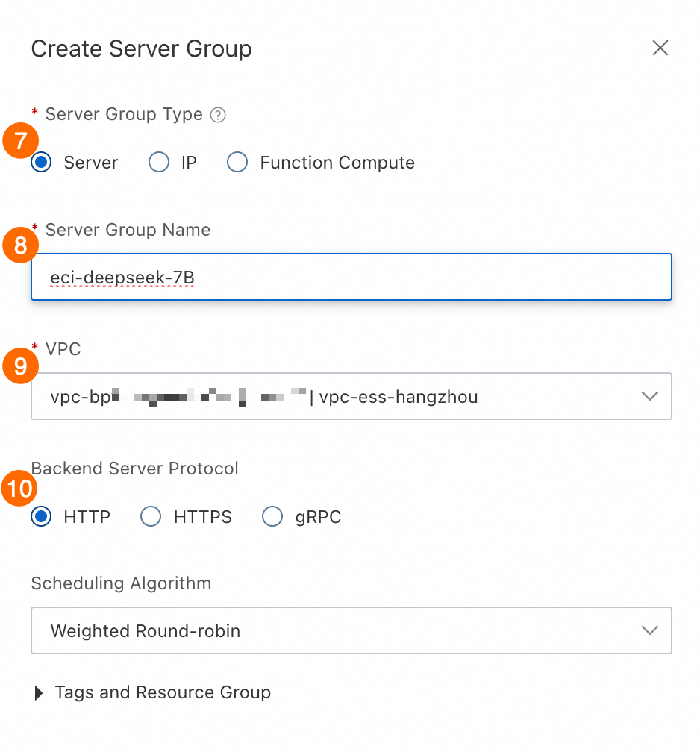This screenshot has width=700, height=752.
Task: Select the Function Compute radio option
Action: click(x=237, y=163)
